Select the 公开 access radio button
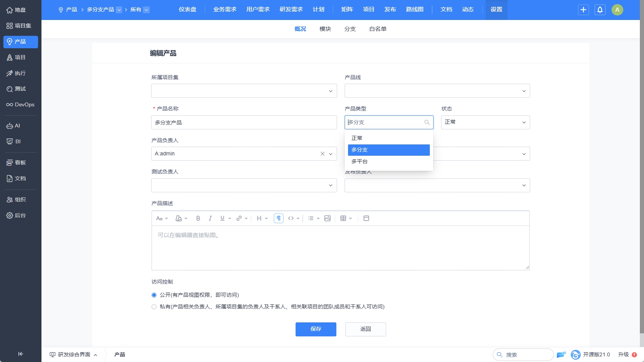This screenshot has width=644, height=362. point(154,295)
